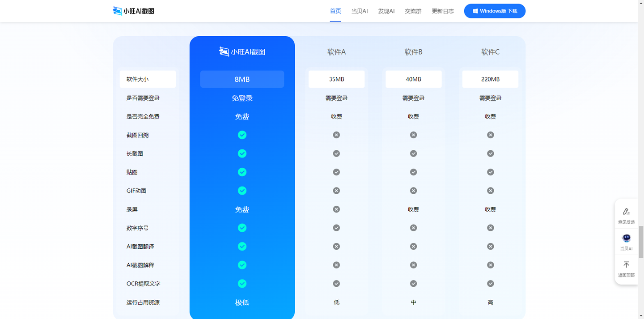Image resolution: width=644 pixels, height=319 pixels.
Task: Click 软件A cross icon in 截图回溯 row
Action: [x=336, y=135]
